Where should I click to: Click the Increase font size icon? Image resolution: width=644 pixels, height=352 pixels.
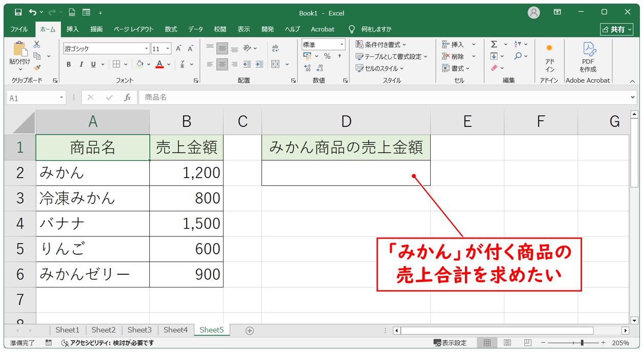179,49
